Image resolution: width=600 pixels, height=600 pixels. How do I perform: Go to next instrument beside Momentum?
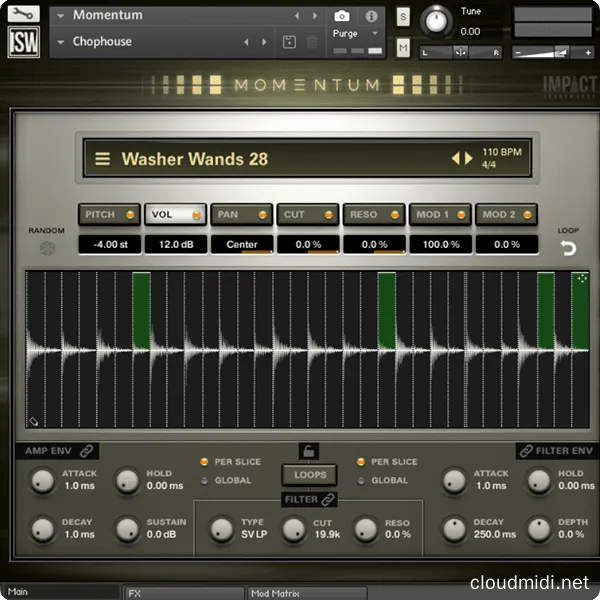(315, 16)
